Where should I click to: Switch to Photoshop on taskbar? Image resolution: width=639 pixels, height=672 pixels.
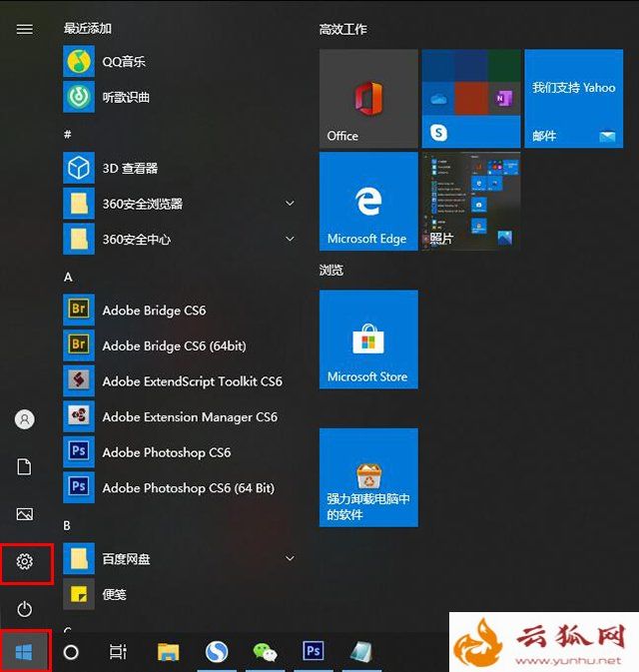pos(314,652)
